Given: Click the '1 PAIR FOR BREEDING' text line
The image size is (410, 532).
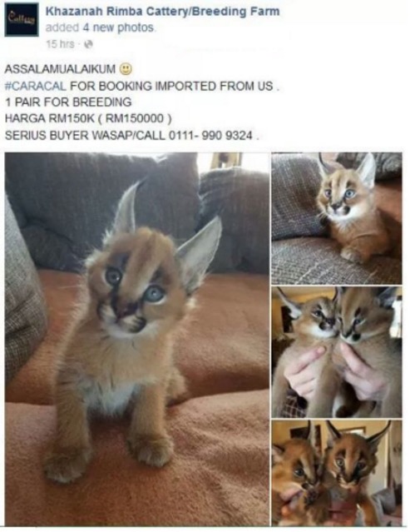Looking at the screenshot, I should tap(68, 102).
